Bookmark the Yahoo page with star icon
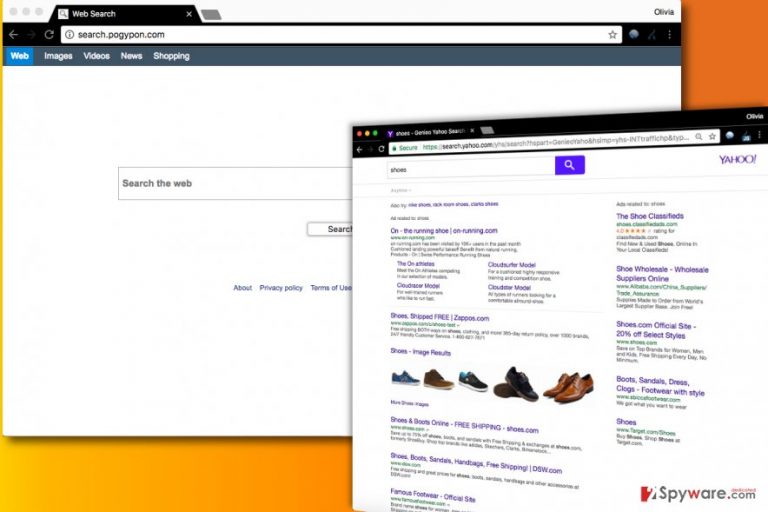Image resolution: width=768 pixels, height=512 pixels. click(x=712, y=137)
